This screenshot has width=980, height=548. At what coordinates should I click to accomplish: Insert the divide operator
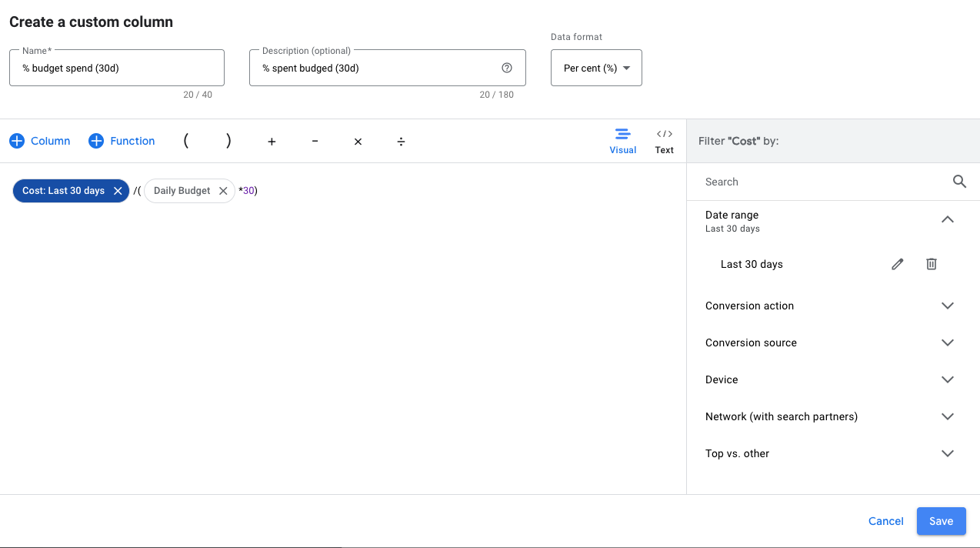point(401,142)
